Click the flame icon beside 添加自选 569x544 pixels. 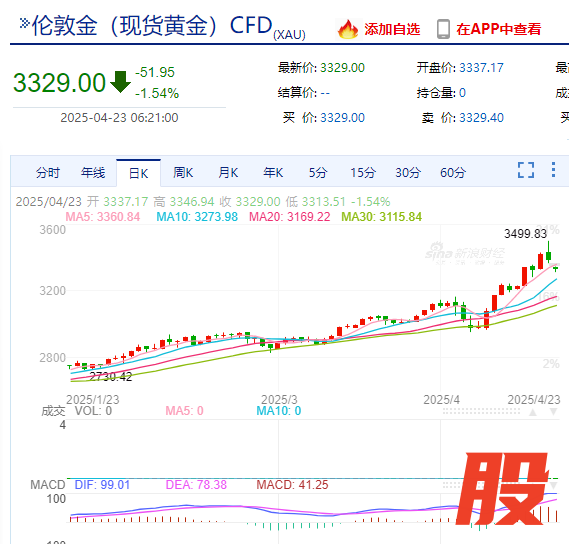click(x=348, y=29)
